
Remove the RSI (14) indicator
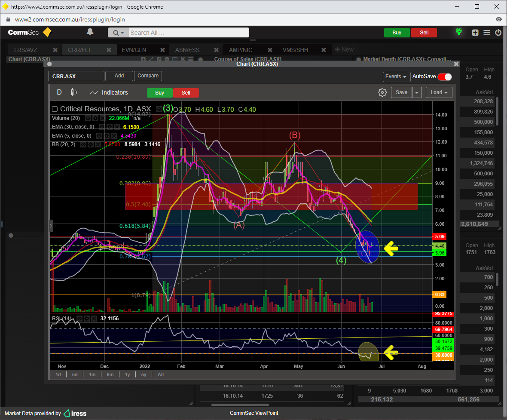tap(95, 319)
